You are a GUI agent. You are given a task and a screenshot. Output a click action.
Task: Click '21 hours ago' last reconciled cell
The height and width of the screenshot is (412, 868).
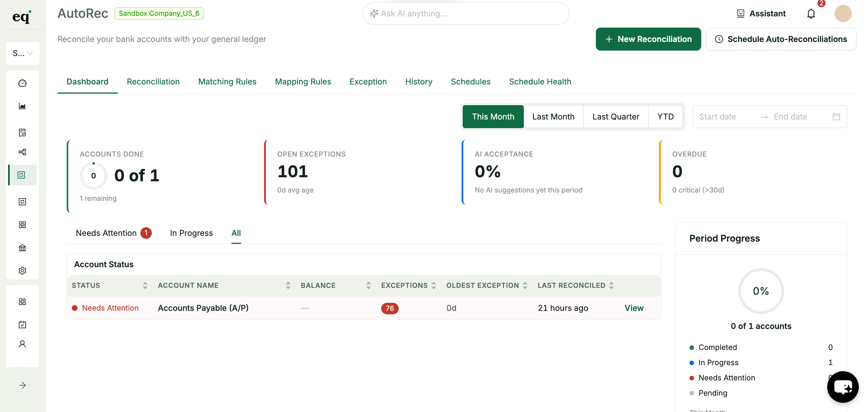point(563,308)
